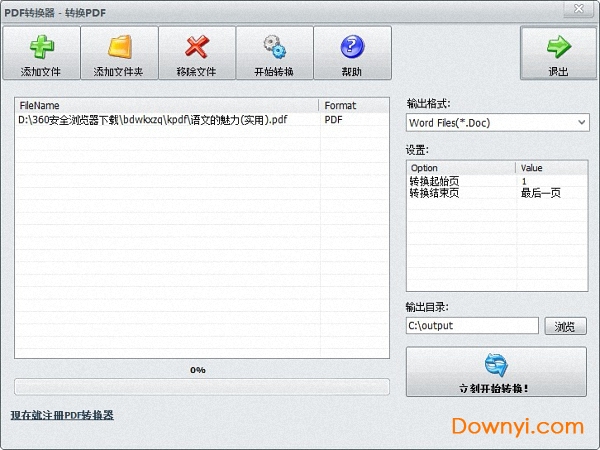Viewport: 600px width, 450px height.
Task: Click the FileName column header
Action: tap(167, 105)
